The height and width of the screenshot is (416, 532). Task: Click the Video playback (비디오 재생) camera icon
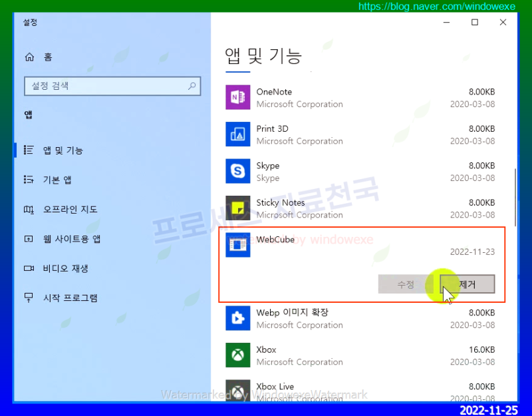[x=29, y=268]
